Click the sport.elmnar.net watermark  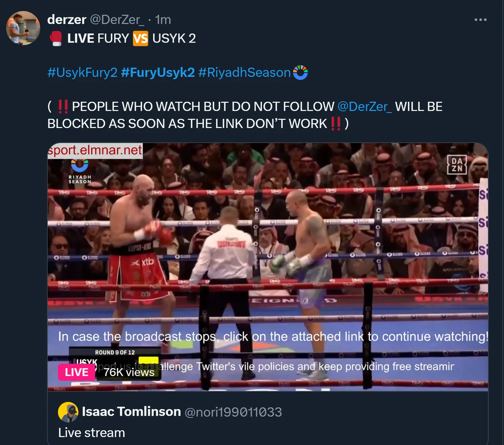pyautogui.click(x=95, y=151)
